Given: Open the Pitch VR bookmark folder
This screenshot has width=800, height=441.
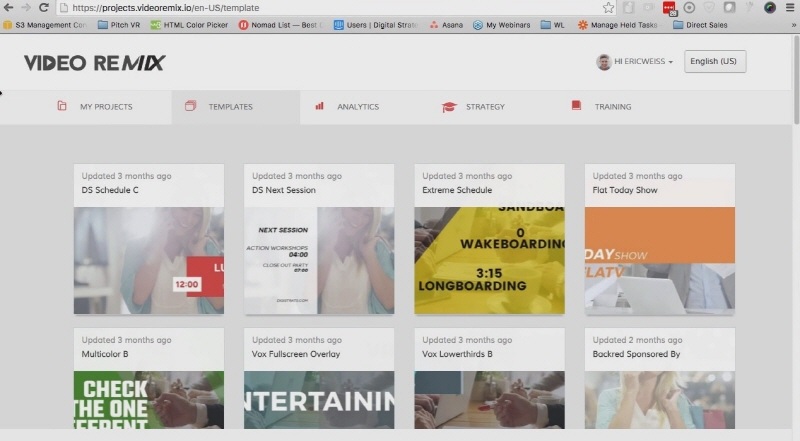Looking at the screenshot, I should coord(119,25).
